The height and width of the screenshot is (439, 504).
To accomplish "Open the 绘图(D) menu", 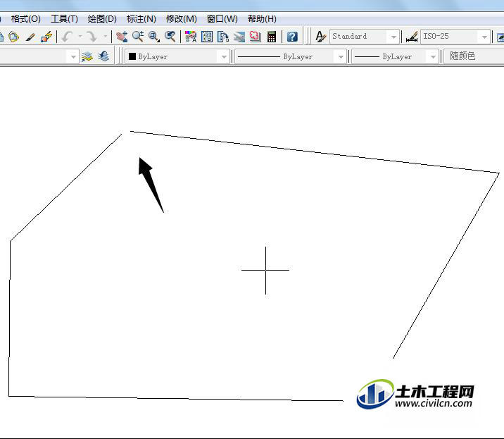I will click(x=102, y=19).
